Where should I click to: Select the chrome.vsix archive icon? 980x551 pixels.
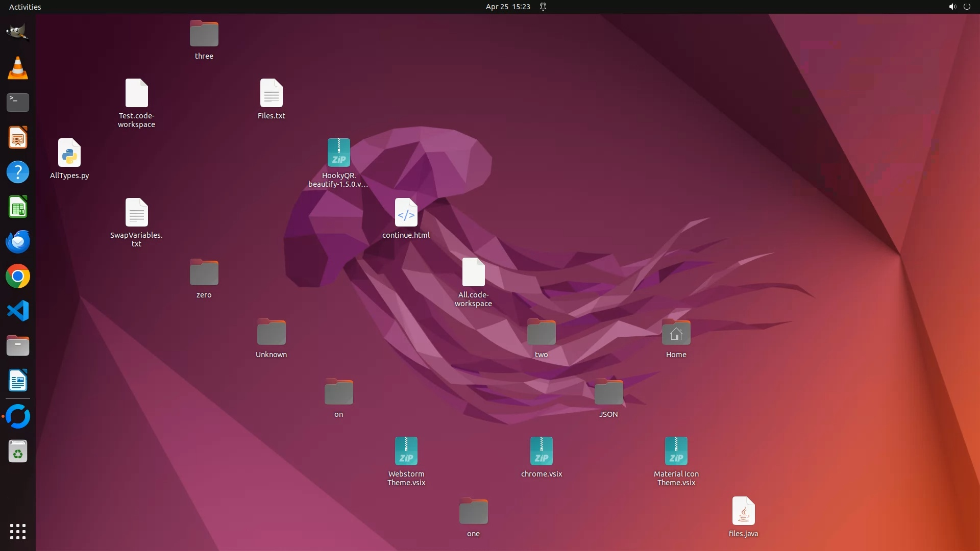point(541,452)
